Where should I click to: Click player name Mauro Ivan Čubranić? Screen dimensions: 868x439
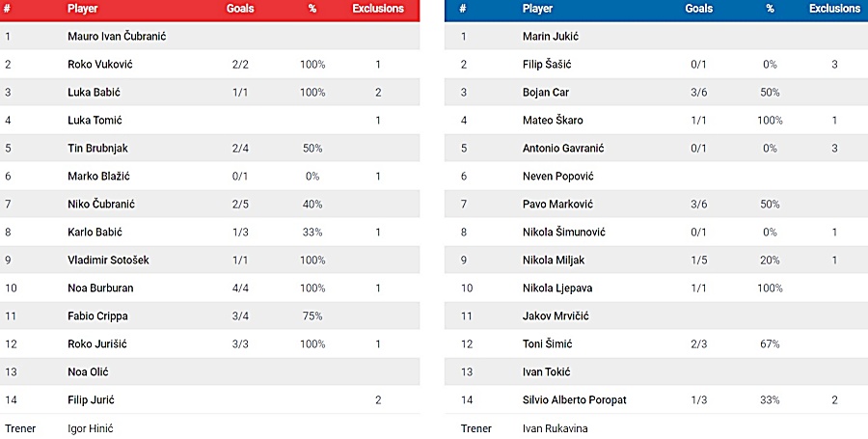(117, 37)
